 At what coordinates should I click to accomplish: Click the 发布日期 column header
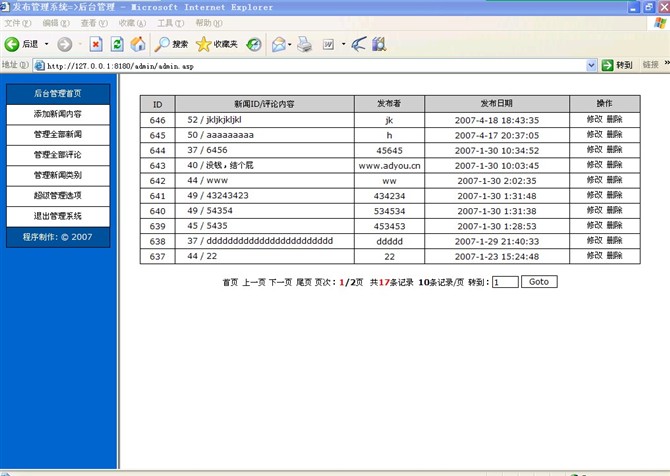[x=497, y=104]
